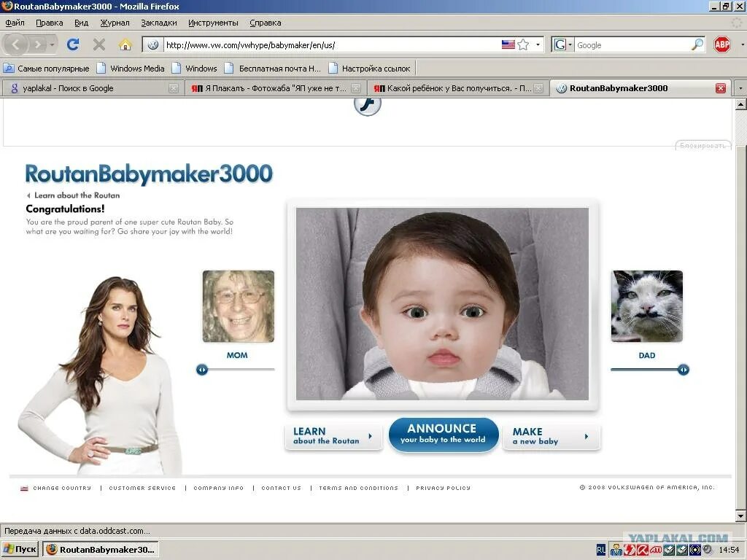Click the scroll down arrow of page scrollbar
Viewport: 747px width, 560px height.
click(x=740, y=516)
